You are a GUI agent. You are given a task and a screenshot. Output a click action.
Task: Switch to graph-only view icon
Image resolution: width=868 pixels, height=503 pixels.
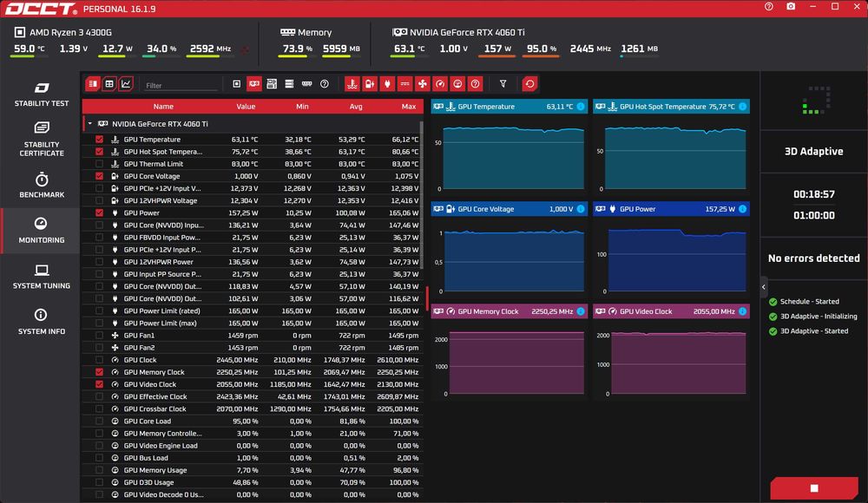point(126,84)
